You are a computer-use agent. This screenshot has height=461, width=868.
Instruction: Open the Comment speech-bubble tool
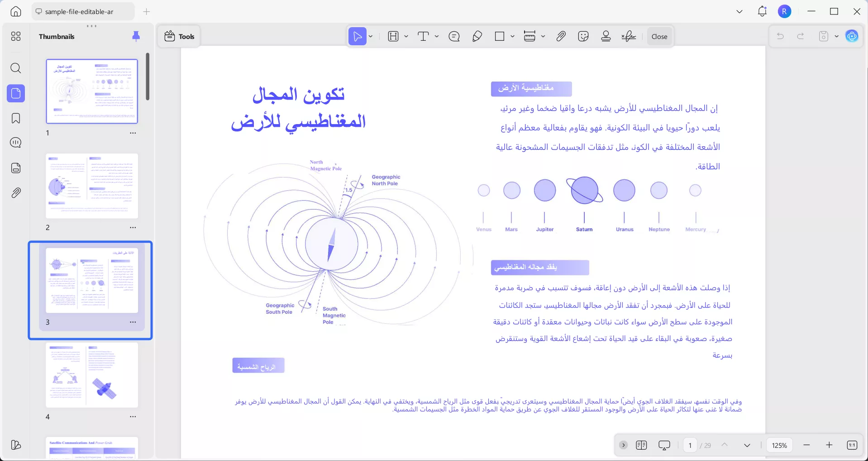454,36
